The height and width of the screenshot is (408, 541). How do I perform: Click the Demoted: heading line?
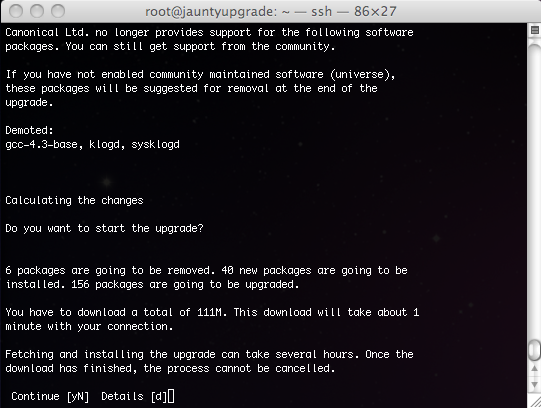(29, 130)
